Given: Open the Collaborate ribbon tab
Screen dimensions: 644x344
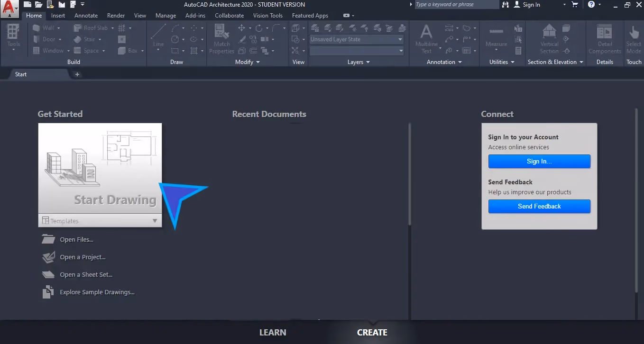Looking at the screenshot, I should coord(229,16).
